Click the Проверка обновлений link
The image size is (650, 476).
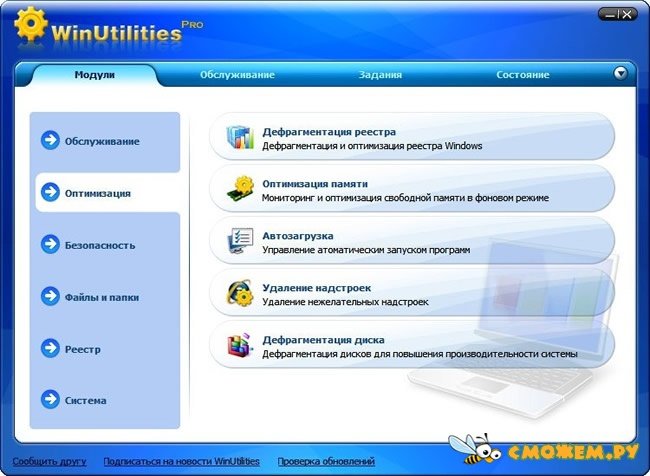tap(326, 461)
